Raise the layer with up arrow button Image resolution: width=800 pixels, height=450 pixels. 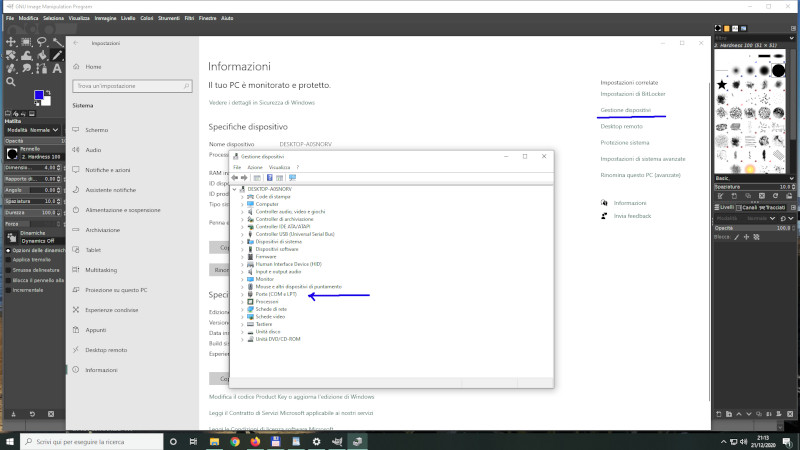(739, 414)
